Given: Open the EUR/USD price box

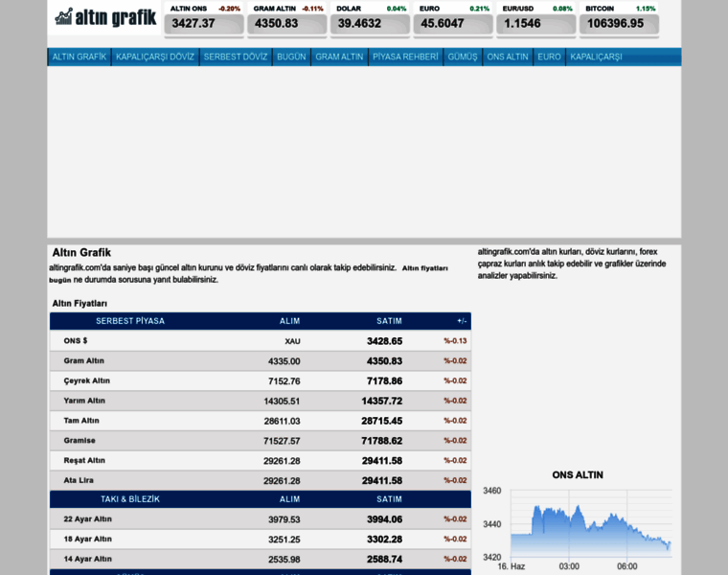Looking at the screenshot, I should coord(536,19).
